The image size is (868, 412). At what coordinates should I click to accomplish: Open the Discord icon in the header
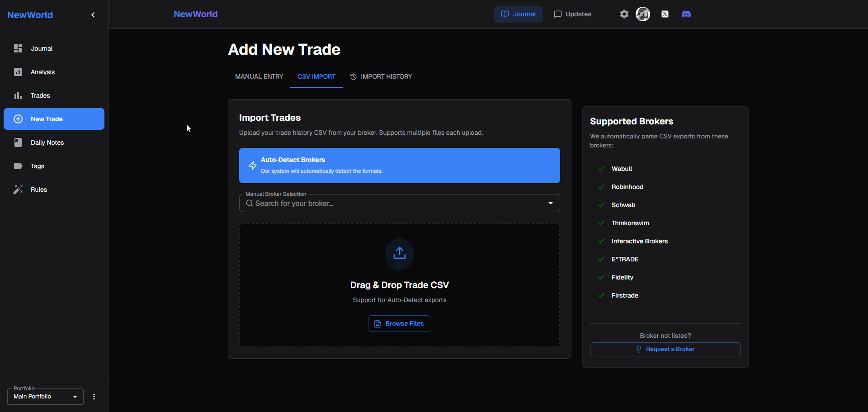point(686,14)
